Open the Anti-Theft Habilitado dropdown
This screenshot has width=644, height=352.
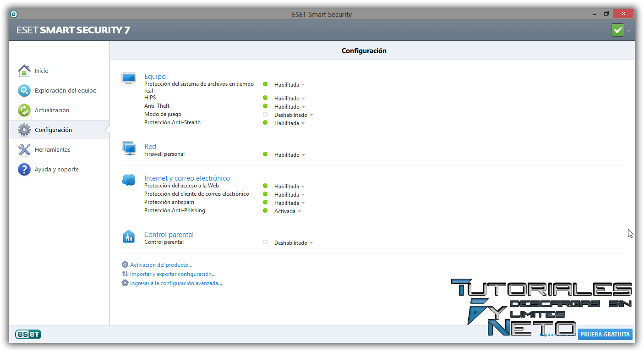pos(289,107)
